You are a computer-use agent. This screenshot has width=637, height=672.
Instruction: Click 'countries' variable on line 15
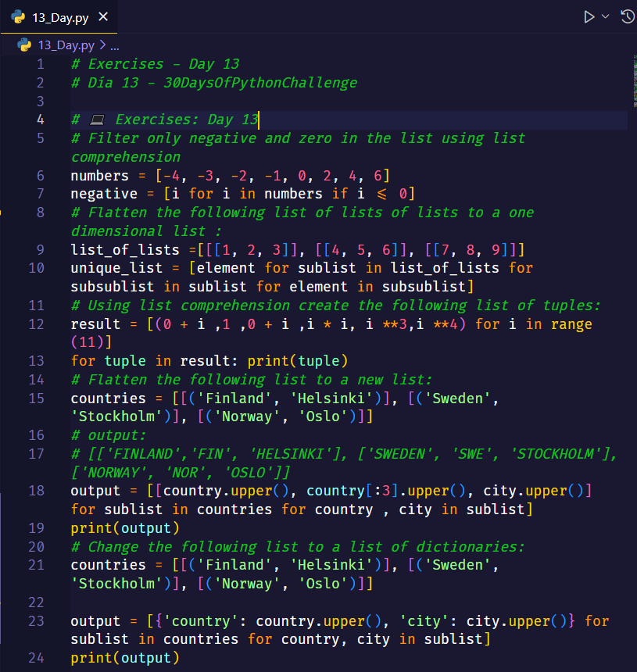point(109,399)
